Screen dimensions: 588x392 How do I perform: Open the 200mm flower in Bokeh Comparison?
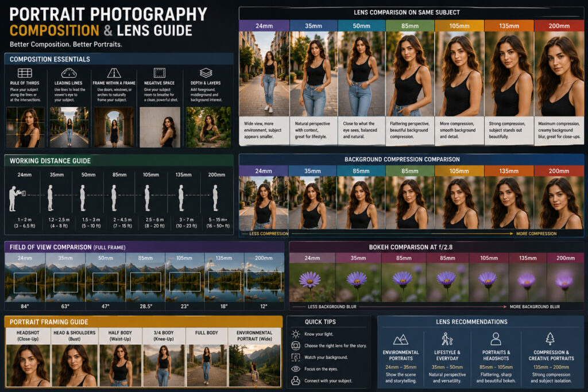566,282
